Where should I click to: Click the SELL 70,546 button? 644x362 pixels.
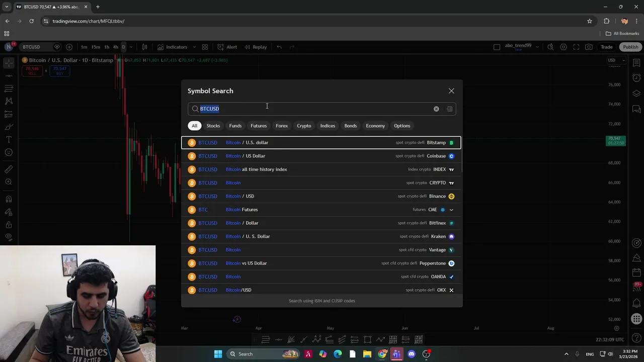pos(32,71)
